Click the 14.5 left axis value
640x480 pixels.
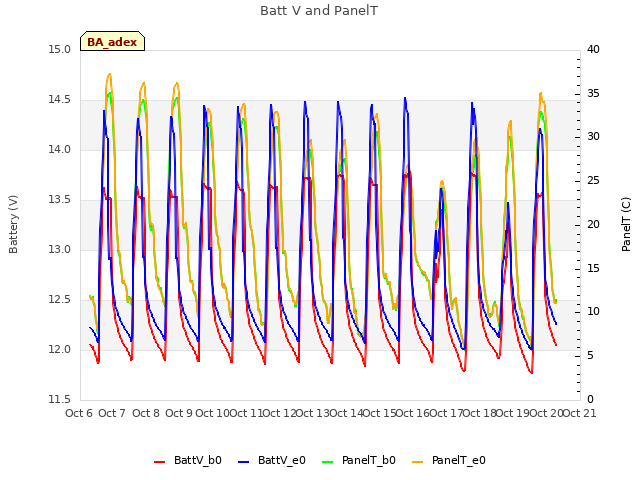(60, 100)
